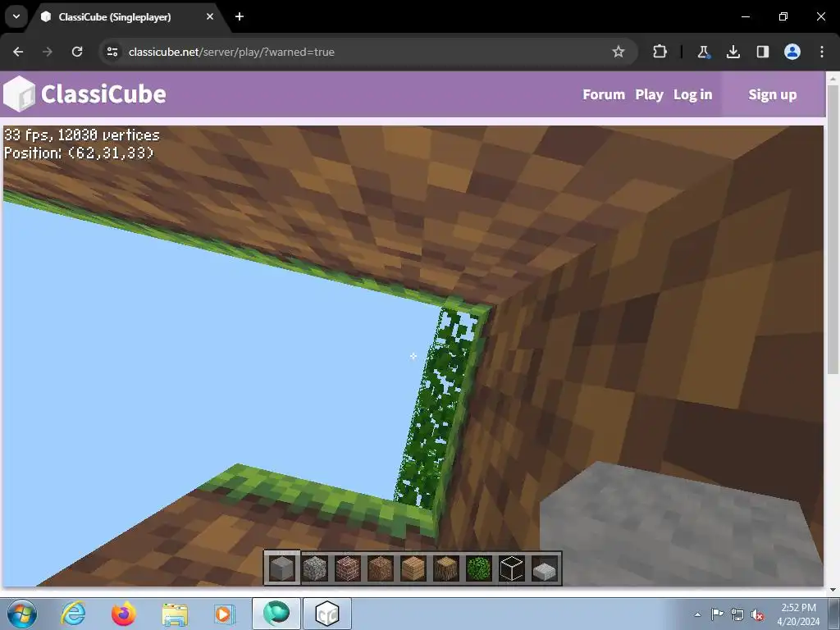This screenshot has width=840, height=630.
Task: Select the glass block in hotbar
Action: click(512, 568)
